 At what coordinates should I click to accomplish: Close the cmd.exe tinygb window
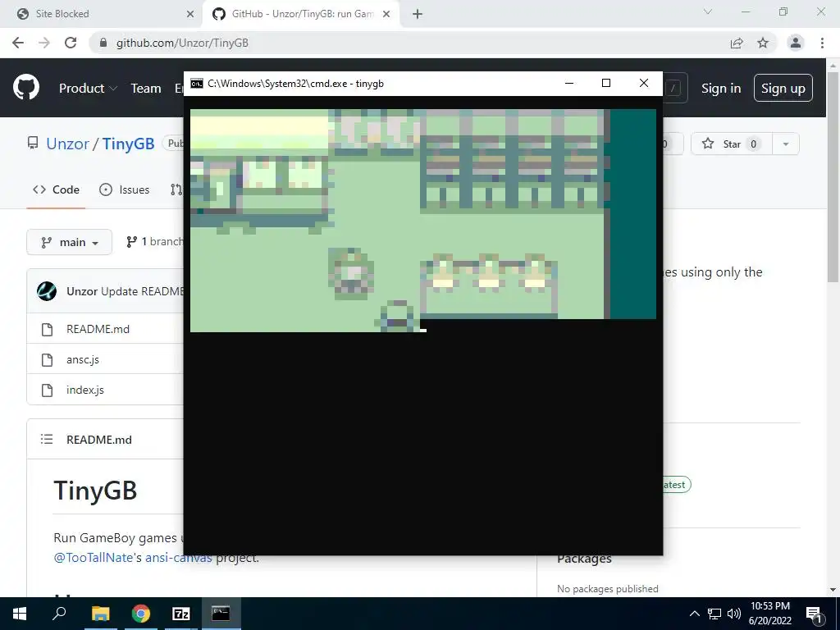click(x=644, y=83)
